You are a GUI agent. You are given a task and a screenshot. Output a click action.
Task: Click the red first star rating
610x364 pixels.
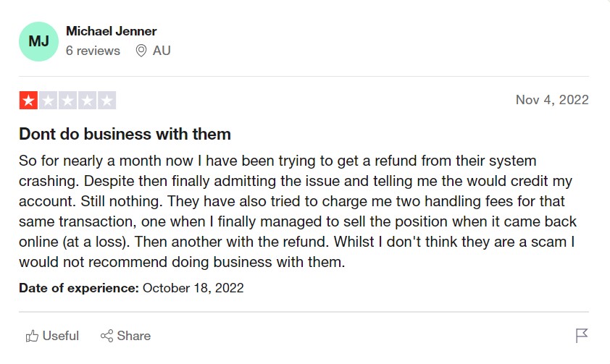click(28, 101)
